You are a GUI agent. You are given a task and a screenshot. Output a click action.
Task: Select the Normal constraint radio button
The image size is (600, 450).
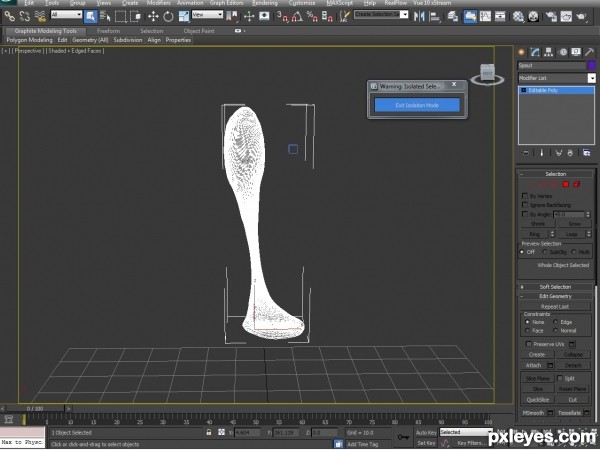pyautogui.click(x=555, y=330)
